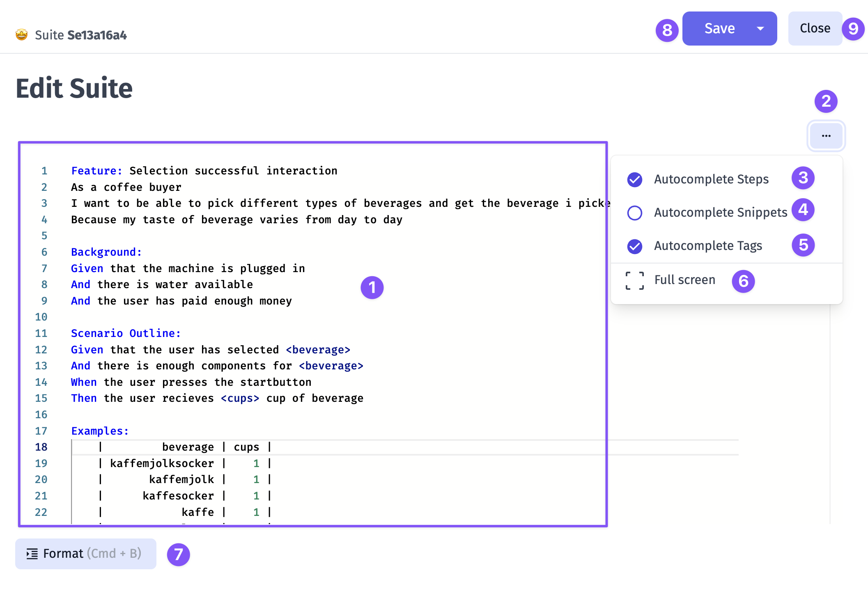868x614 pixels.
Task: Open the Suite Se13a16a4 title link
Action: (x=81, y=35)
